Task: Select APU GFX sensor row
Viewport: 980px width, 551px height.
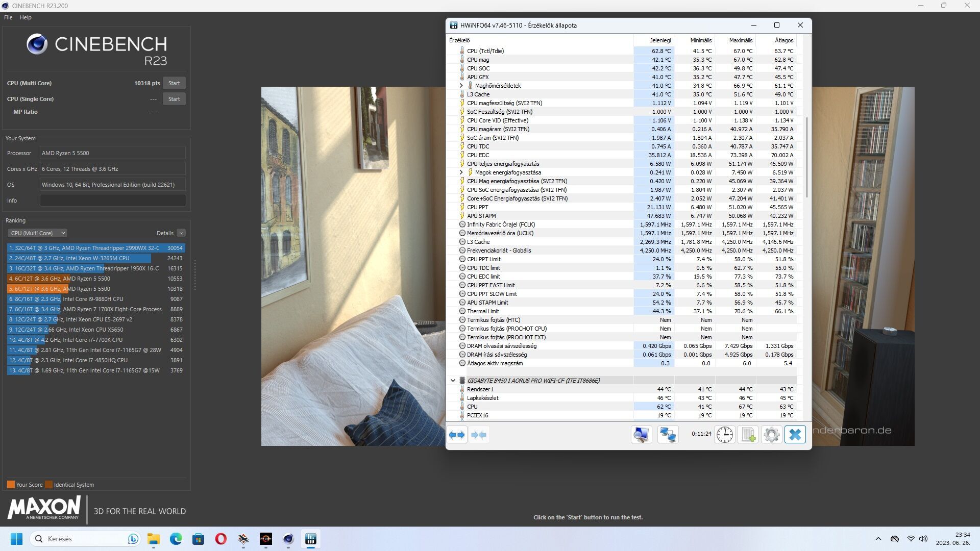Action: pos(622,77)
